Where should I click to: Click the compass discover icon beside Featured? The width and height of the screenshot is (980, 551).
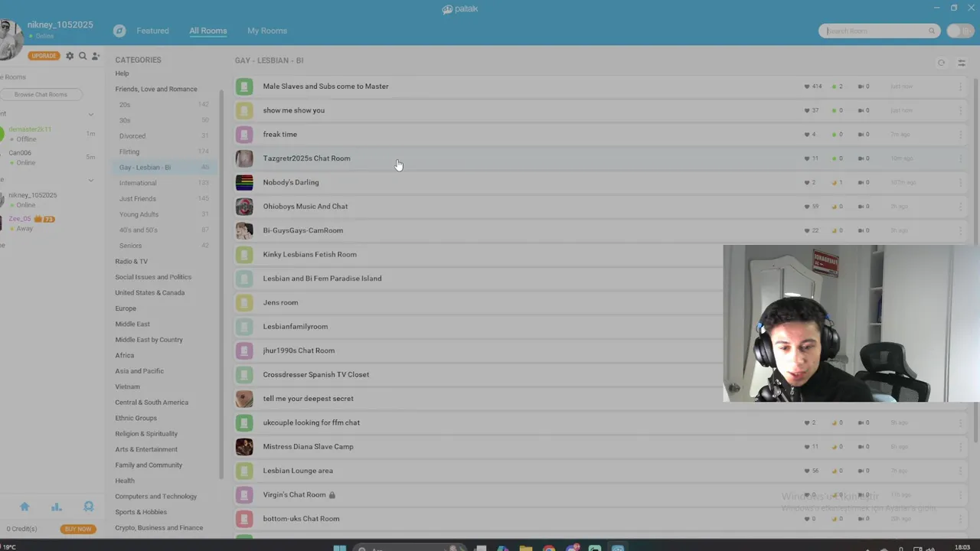tap(119, 31)
